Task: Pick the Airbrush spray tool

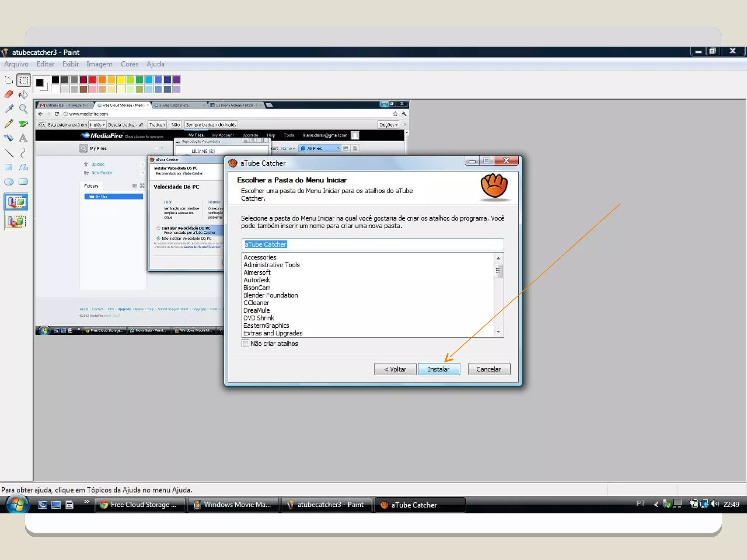Action: click(8, 138)
